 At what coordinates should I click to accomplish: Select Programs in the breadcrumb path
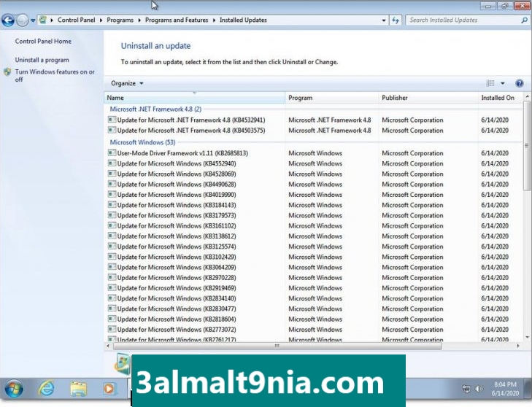[x=120, y=20]
